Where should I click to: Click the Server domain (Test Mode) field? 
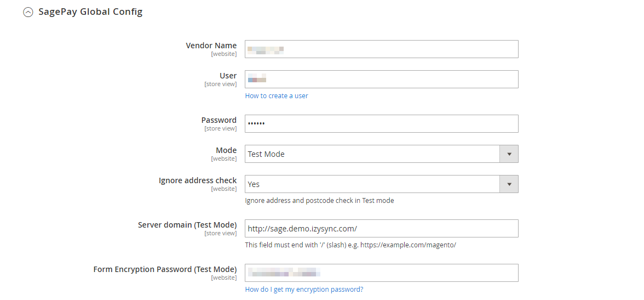tap(381, 229)
